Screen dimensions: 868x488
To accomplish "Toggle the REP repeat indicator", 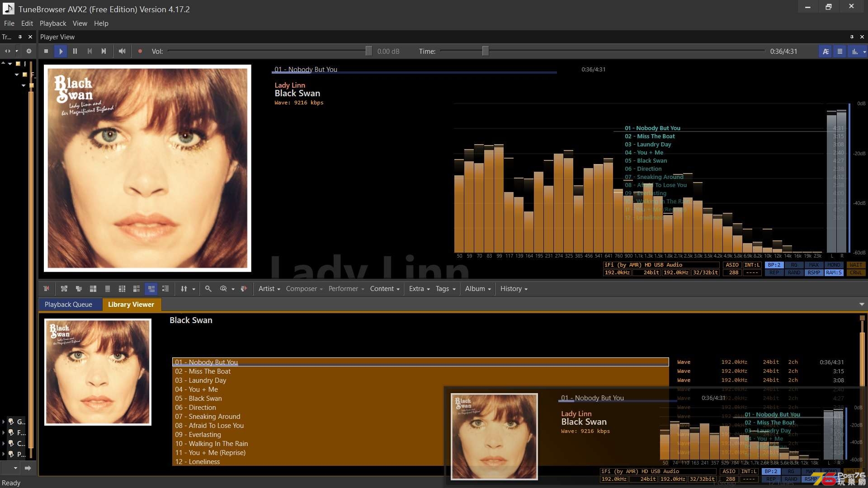I will pos(774,273).
